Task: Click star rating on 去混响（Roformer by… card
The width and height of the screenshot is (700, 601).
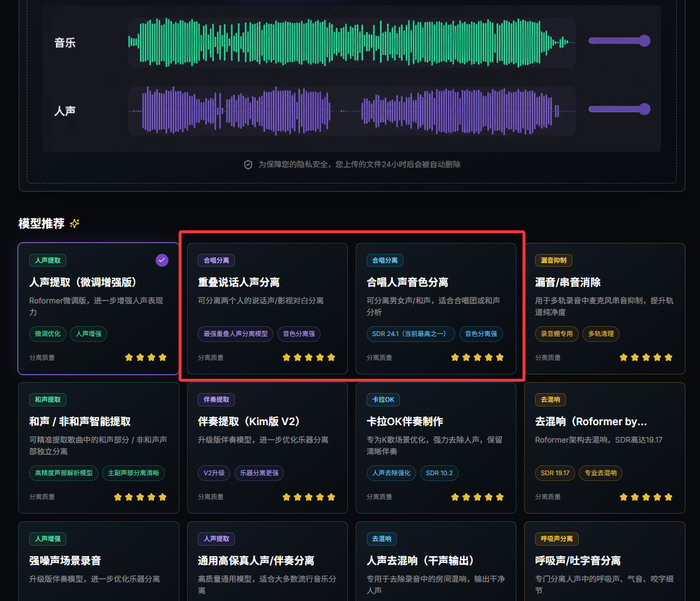Action: point(646,497)
